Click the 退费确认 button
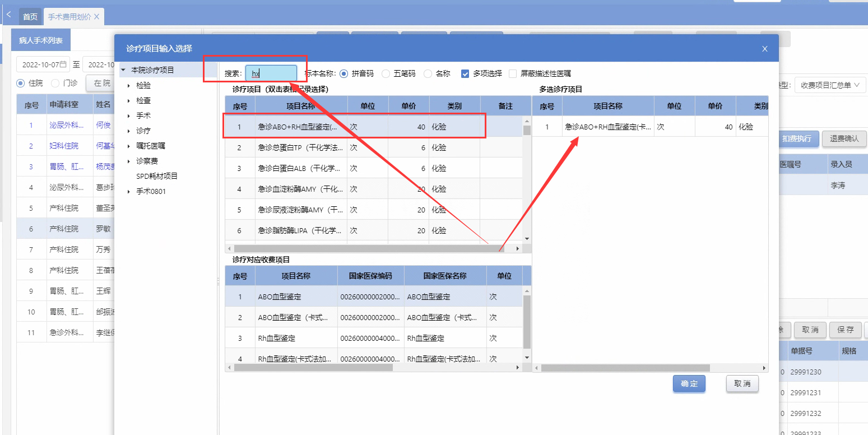868x435 pixels. click(x=844, y=138)
